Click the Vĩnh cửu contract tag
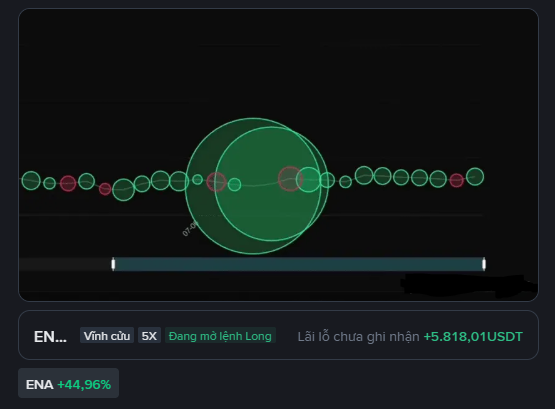 point(107,336)
